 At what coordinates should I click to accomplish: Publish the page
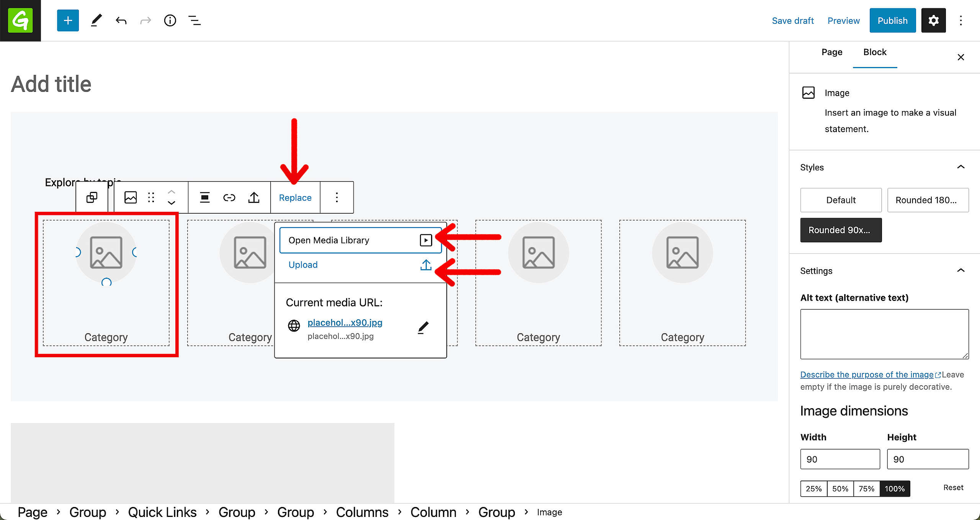tap(893, 20)
